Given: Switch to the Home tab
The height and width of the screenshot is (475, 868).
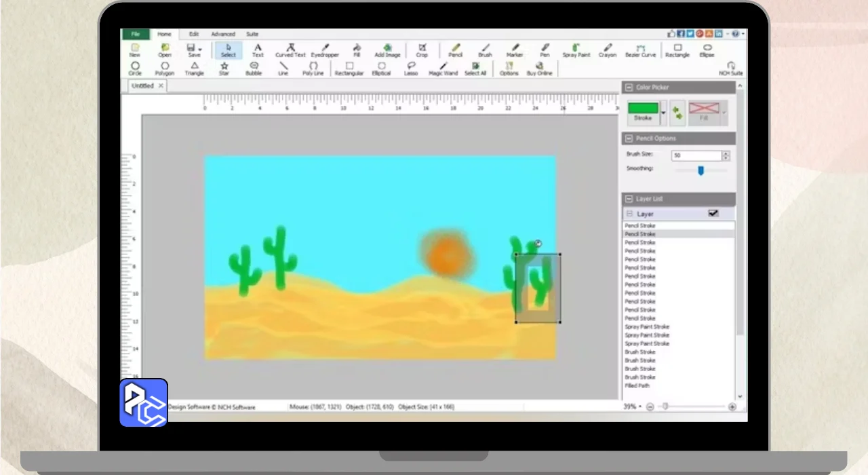Looking at the screenshot, I should click(x=164, y=34).
